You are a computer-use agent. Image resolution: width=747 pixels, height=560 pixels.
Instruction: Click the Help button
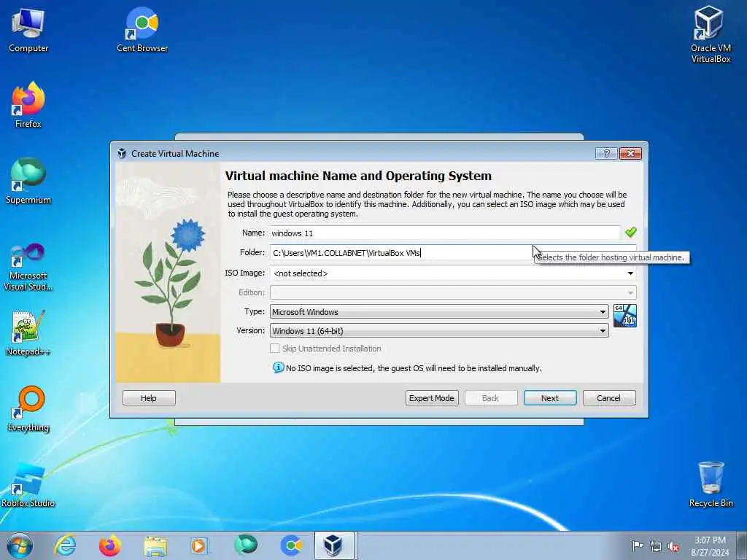149,398
